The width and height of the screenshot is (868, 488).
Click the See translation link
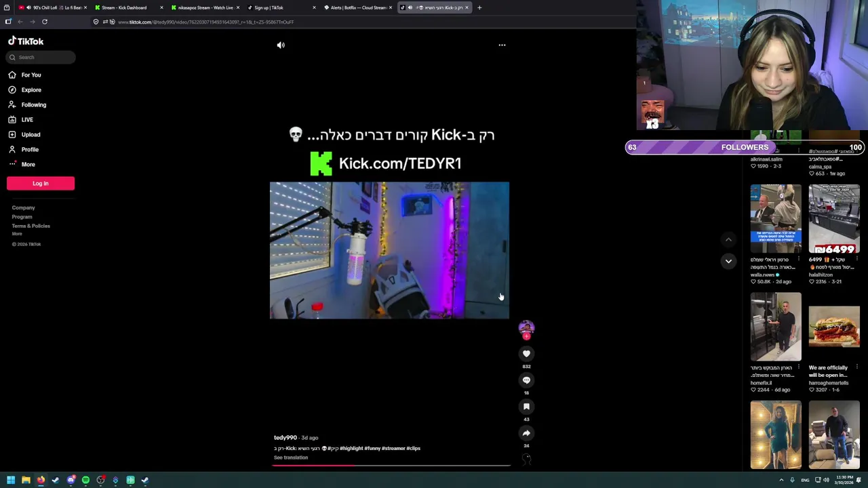[x=291, y=457]
